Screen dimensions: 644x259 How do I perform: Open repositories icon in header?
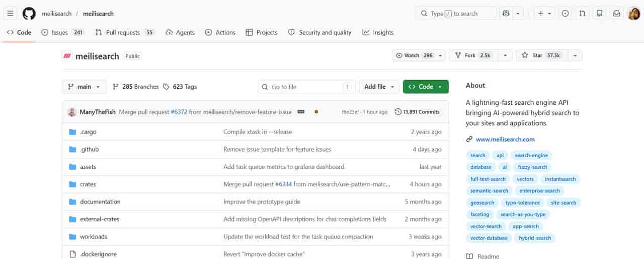click(599, 14)
